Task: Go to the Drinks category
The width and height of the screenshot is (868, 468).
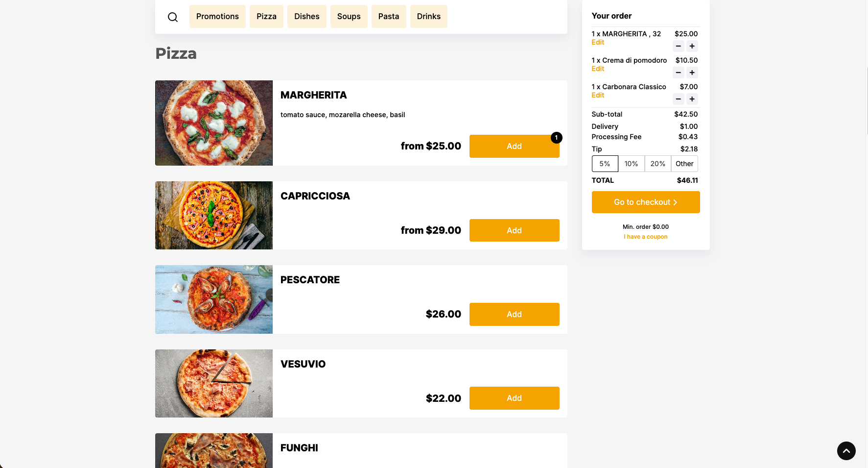Action: (428, 17)
